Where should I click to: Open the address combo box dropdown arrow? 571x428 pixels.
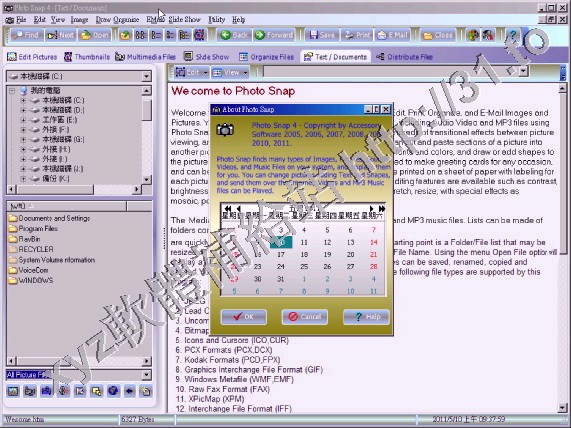[x=524, y=71]
